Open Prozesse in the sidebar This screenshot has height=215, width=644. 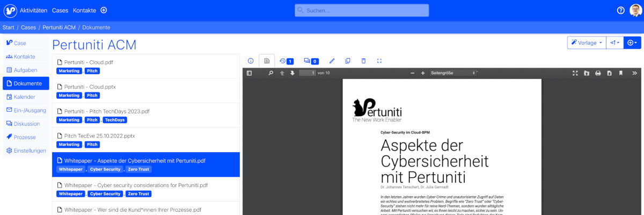[x=26, y=137]
